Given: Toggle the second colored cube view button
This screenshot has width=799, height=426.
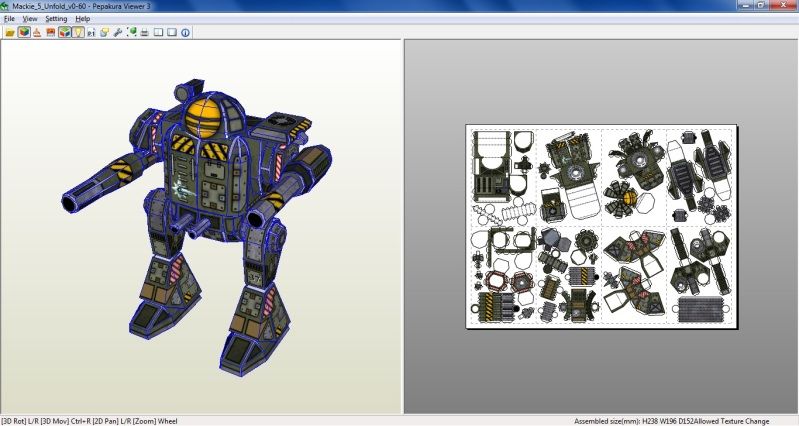Looking at the screenshot, I should pos(64,33).
